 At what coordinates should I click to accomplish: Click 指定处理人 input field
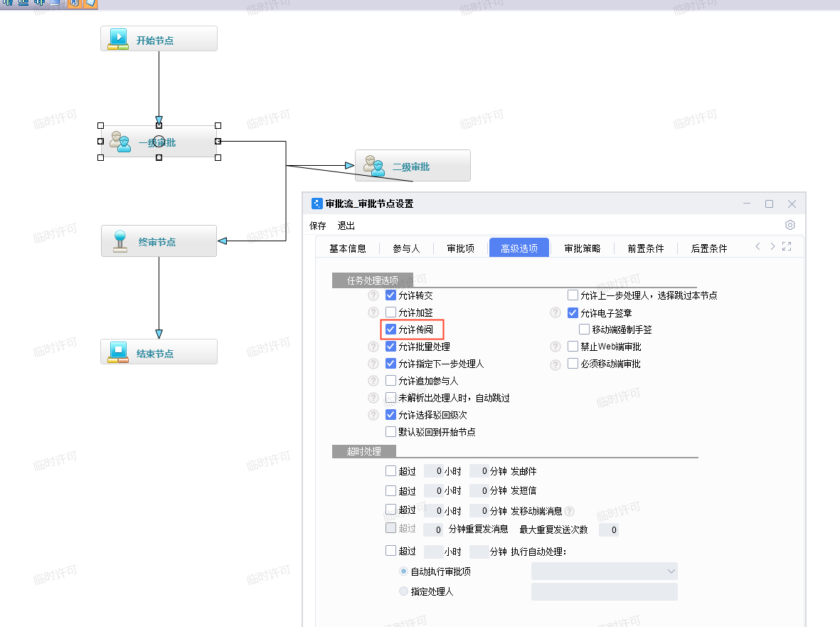pos(605,591)
